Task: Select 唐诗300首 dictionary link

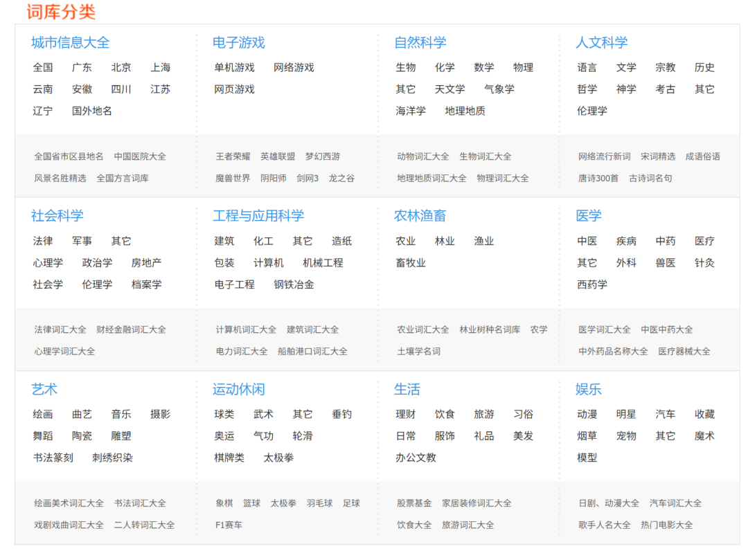Action: pyautogui.click(x=598, y=178)
